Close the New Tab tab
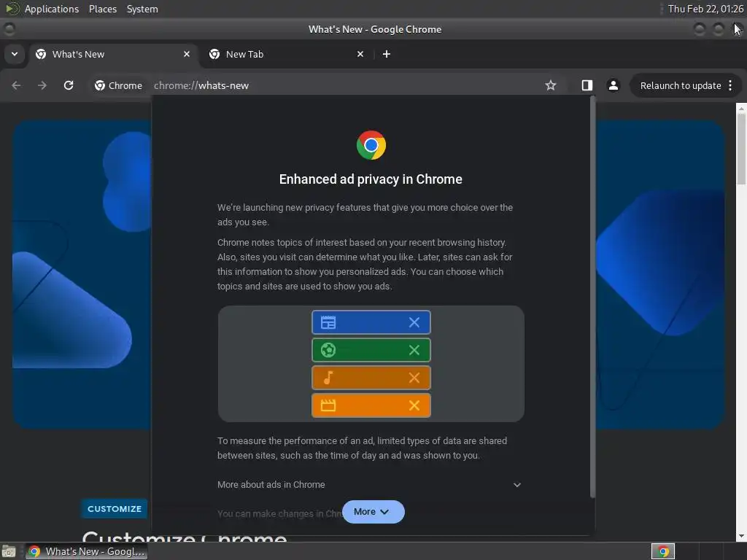This screenshot has width=747, height=560. click(360, 54)
